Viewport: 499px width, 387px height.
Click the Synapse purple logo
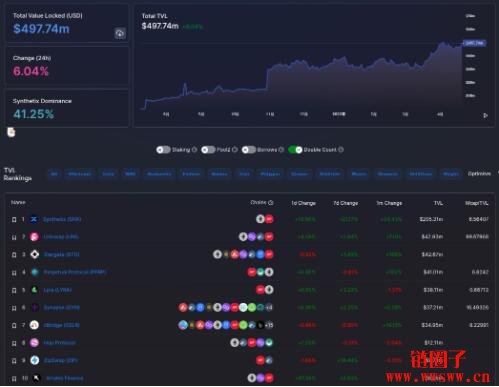pyautogui.click(x=34, y=307)
